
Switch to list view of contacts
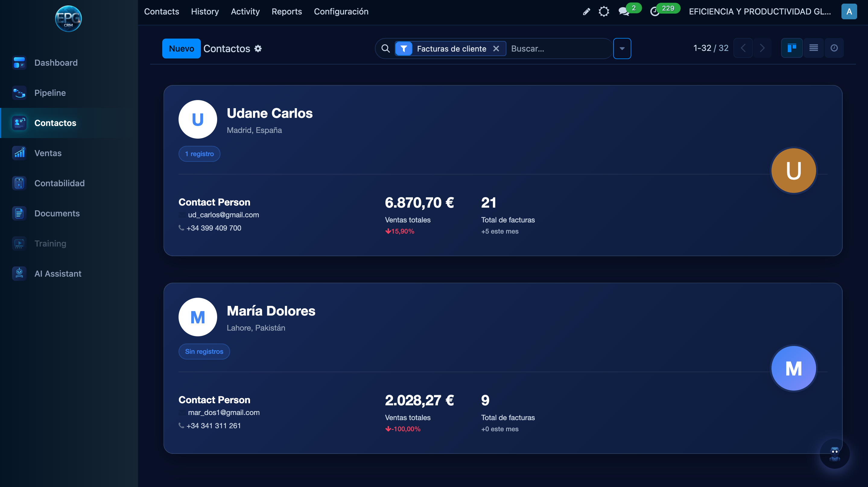click(x=814, y=48)
